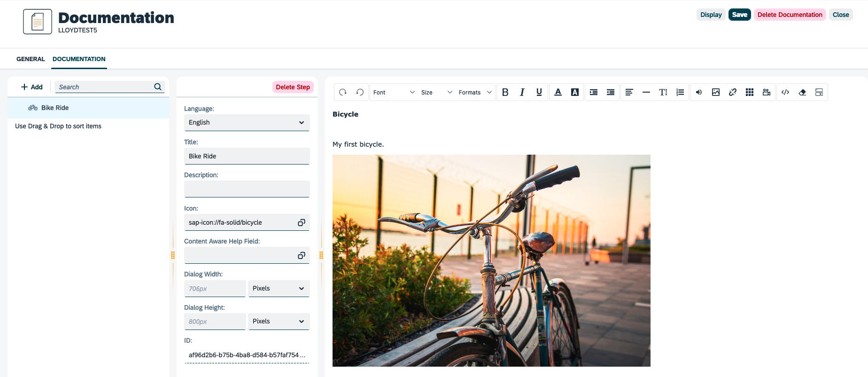Insert a horizontal line
This screenshot has height=377, width=868.
click(646, 92)
